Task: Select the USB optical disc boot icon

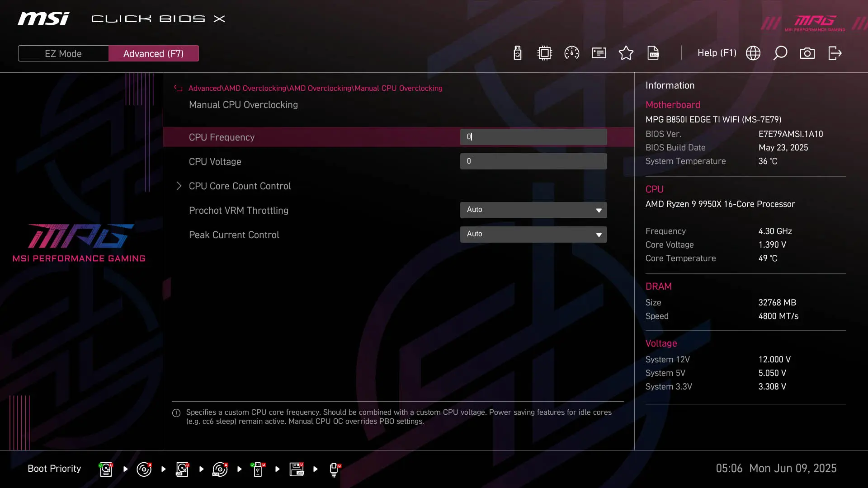Action: (x=220, y=469)
